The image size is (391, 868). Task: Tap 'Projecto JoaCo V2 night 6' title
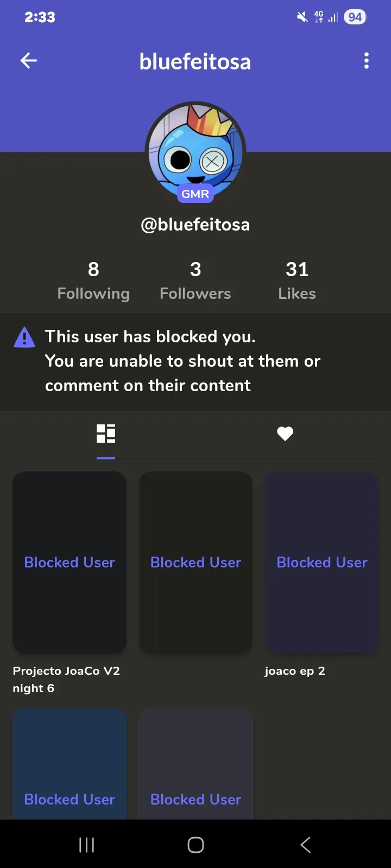(x=66, y=679)
